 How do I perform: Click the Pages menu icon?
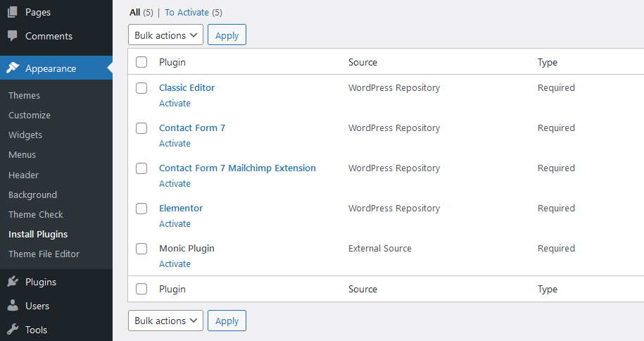[x=13, y=12]
